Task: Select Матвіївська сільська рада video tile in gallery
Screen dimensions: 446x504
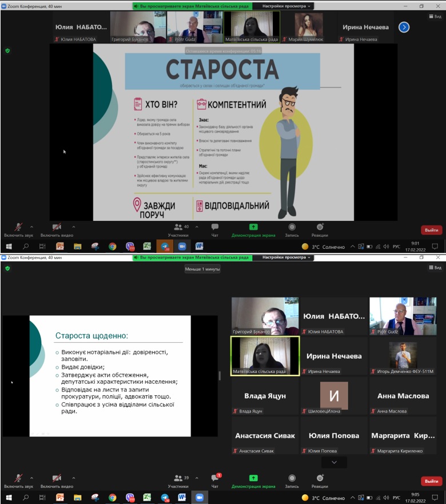Action: (265, 356)
